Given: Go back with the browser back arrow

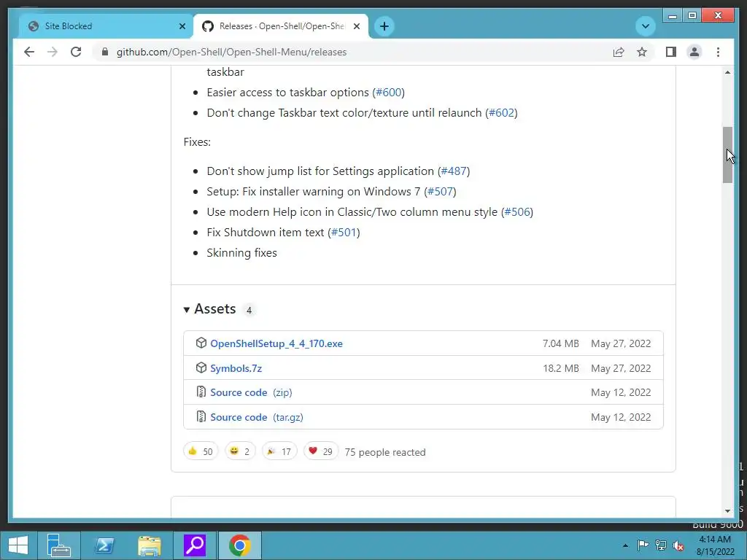Looking at the screenshot, I should pos(29,52).
